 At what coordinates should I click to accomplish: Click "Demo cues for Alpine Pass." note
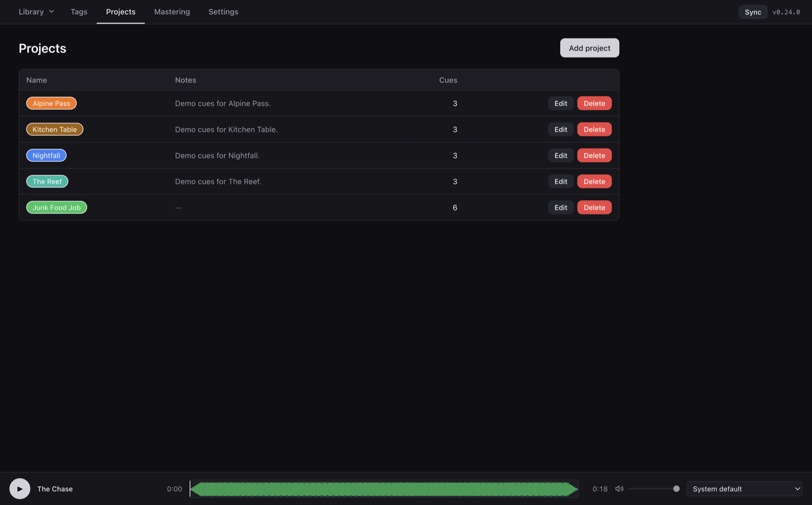point(223,103)
